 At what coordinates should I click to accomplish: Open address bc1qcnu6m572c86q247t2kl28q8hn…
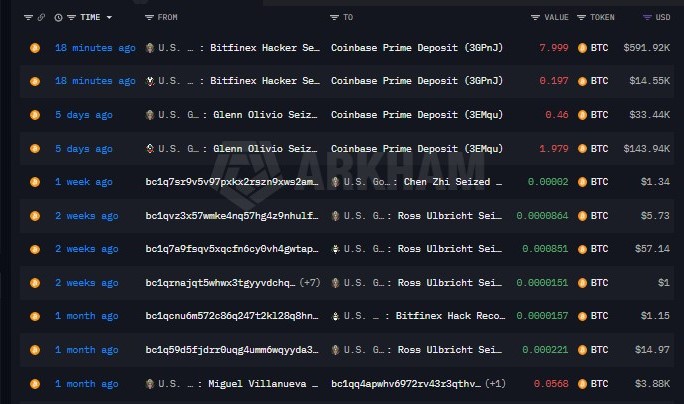[232, 316]
